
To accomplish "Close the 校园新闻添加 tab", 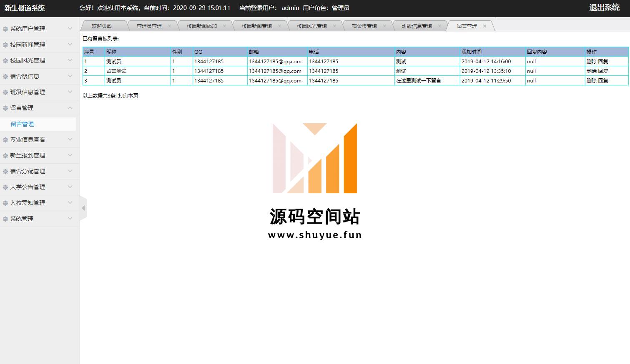I will tap(224, 26).
